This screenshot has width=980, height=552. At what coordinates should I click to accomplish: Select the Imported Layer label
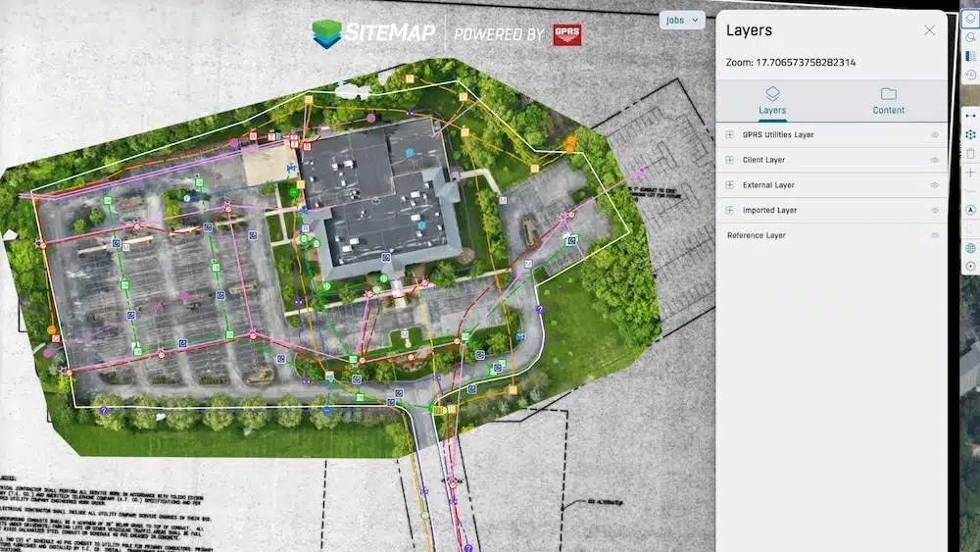click(769, 210)
